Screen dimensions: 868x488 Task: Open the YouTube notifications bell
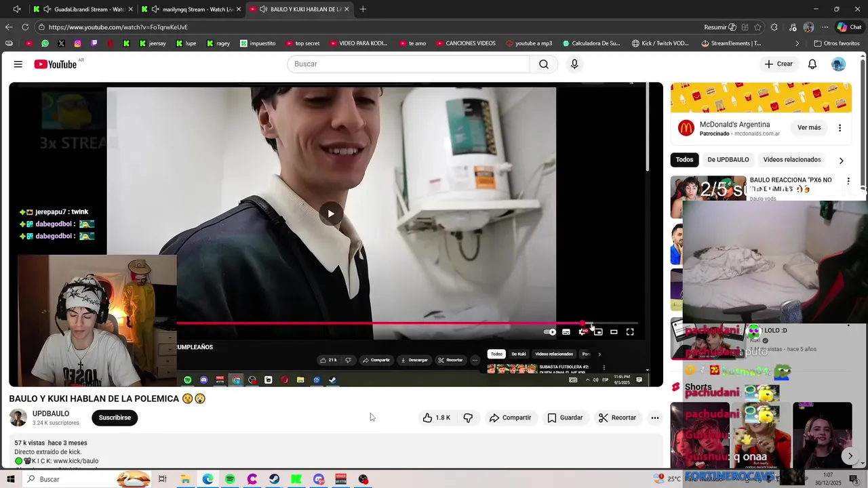point(812,64)
